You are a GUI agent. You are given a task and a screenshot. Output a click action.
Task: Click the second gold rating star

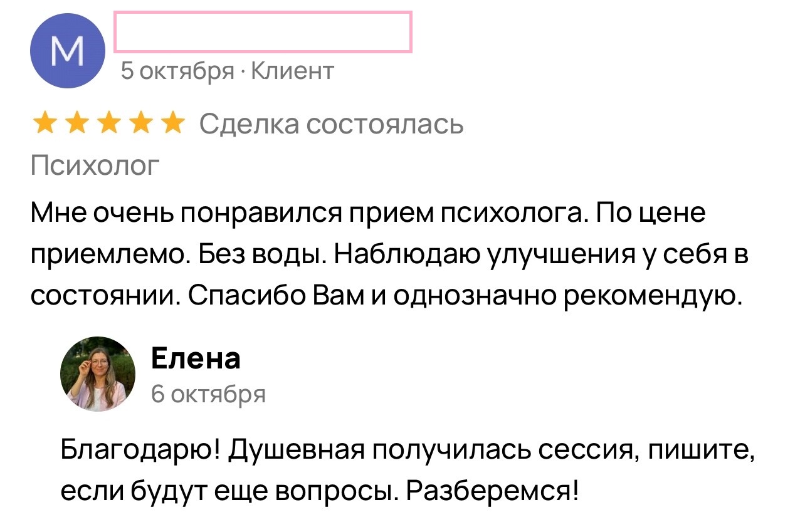point(76,124)
